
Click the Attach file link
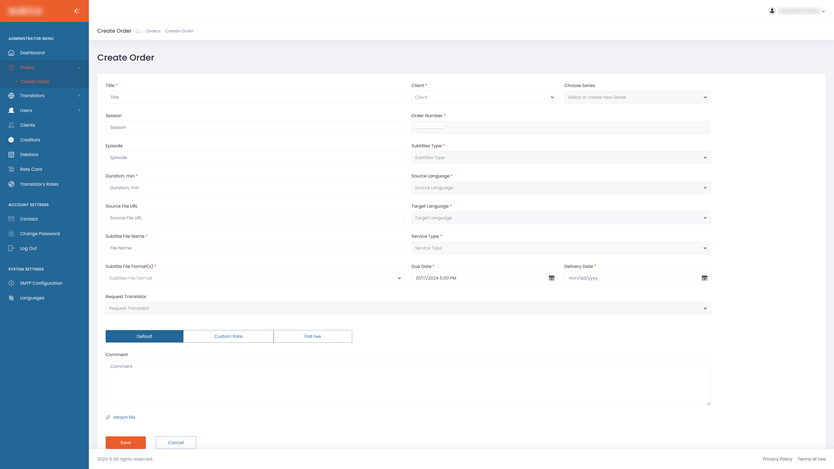click(x=123, y=417)
